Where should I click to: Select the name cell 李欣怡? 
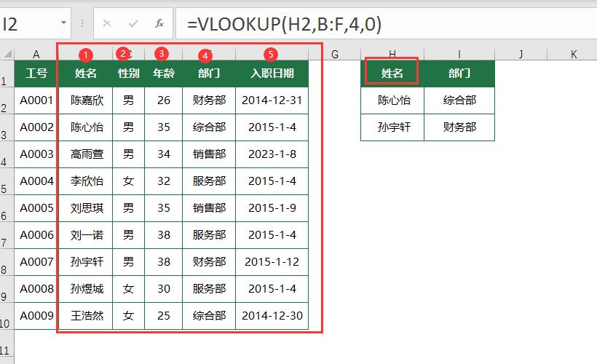coord(86,181)
